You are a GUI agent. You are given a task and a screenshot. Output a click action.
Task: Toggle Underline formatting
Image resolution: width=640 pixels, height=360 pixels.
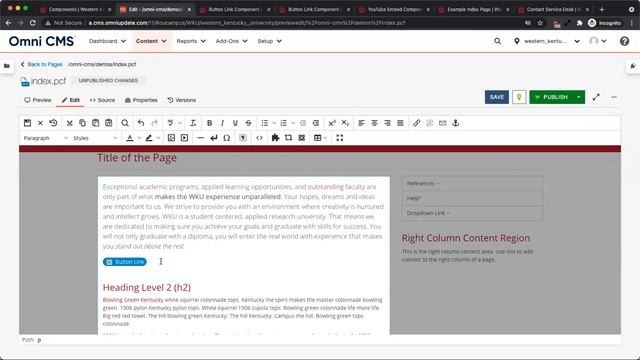(235, 123)
